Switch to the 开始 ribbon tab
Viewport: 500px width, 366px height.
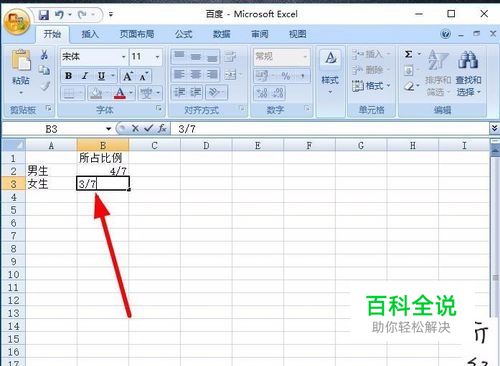52,34
